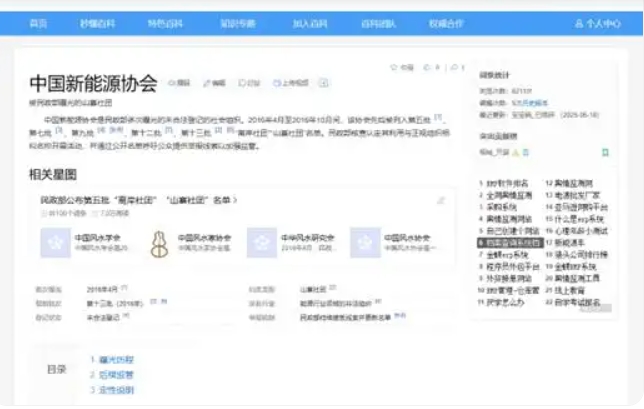644x409 pixels.
Task: Click the 未合法登记 value in the info table
Action: [103, 317]
